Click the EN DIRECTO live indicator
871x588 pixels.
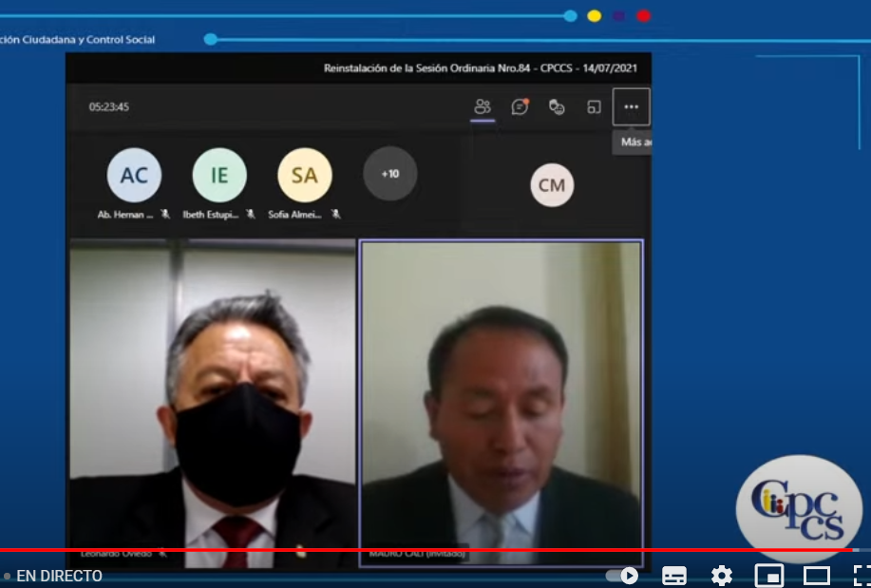53,576
